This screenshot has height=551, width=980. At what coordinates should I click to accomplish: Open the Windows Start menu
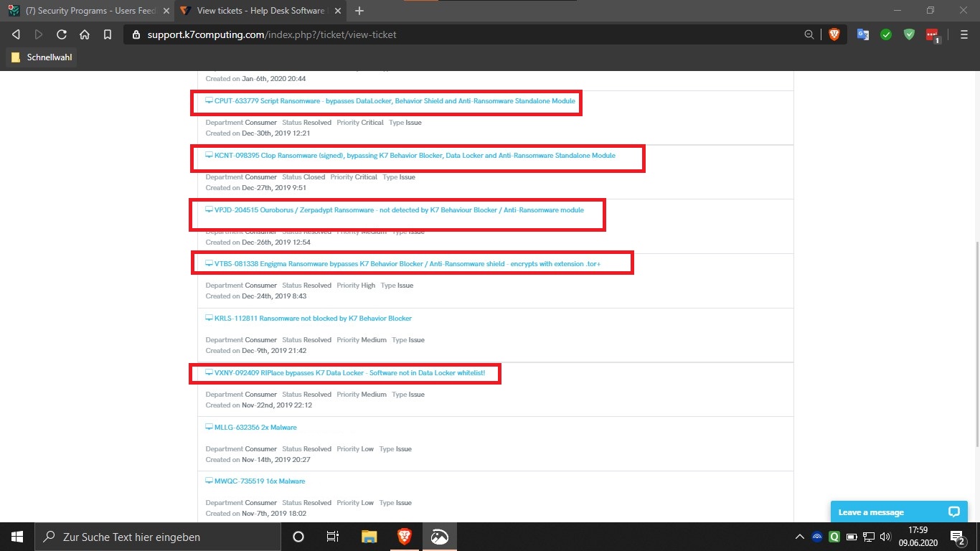[17, 537]
